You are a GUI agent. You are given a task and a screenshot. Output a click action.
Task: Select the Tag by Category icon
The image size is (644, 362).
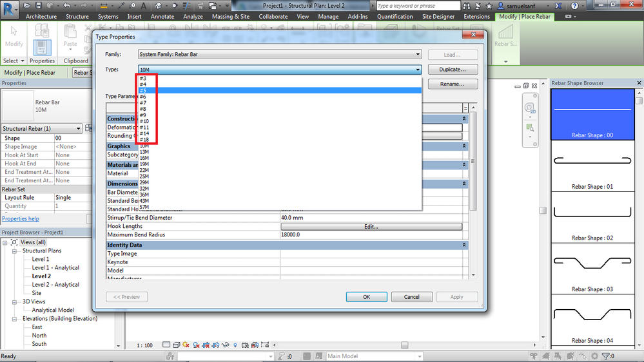coord(133,6)
